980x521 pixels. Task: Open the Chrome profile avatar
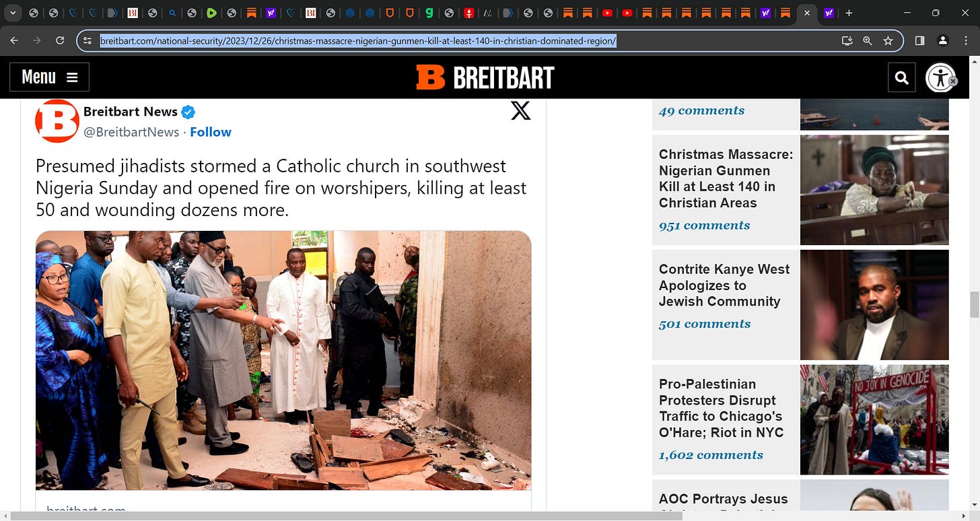pyautogui.click(x=943, y=40)
